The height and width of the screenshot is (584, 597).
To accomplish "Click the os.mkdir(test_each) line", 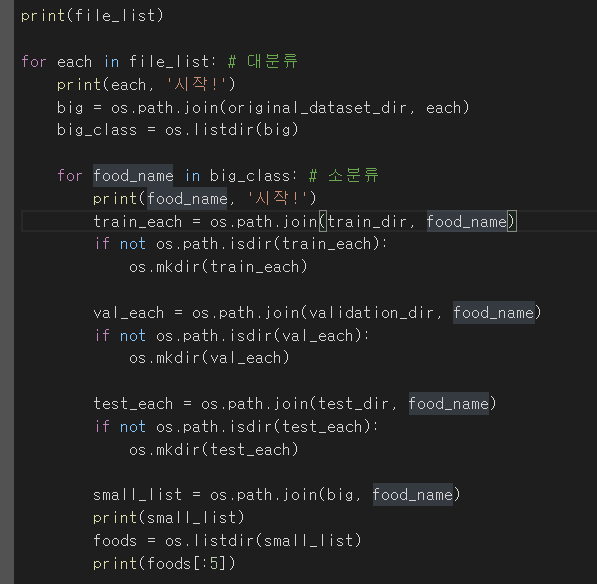I will [214, 450].
